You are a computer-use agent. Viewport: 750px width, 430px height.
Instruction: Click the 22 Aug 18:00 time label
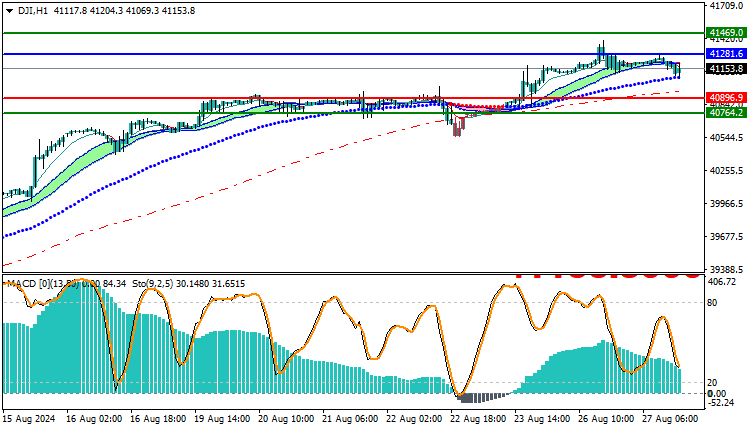478,419
